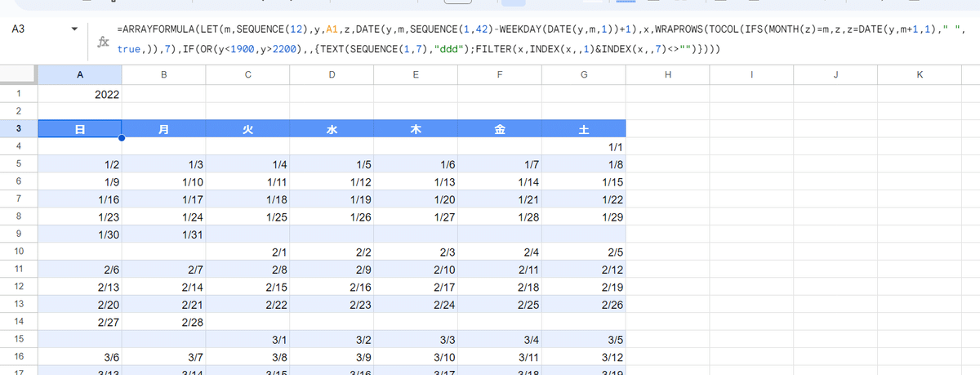Screen dimensions: 980x375
Task: Select row 2 header
Action: point(19,111)
